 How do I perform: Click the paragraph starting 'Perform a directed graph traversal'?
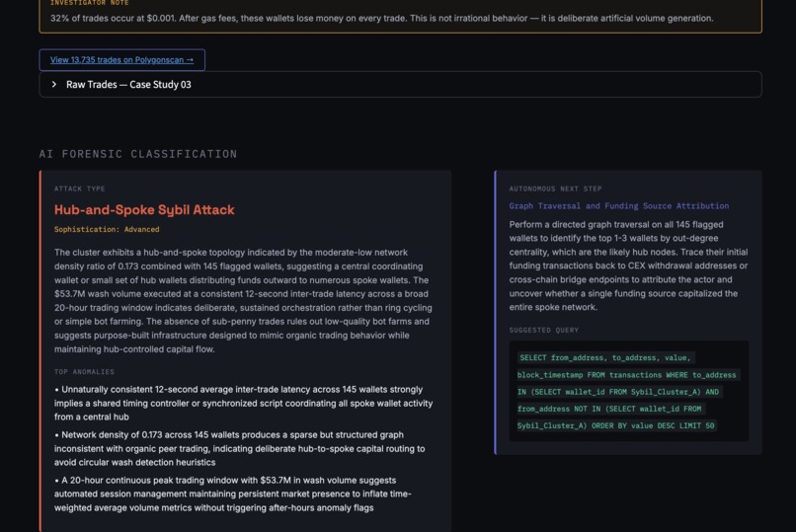(x=628, y=266)
